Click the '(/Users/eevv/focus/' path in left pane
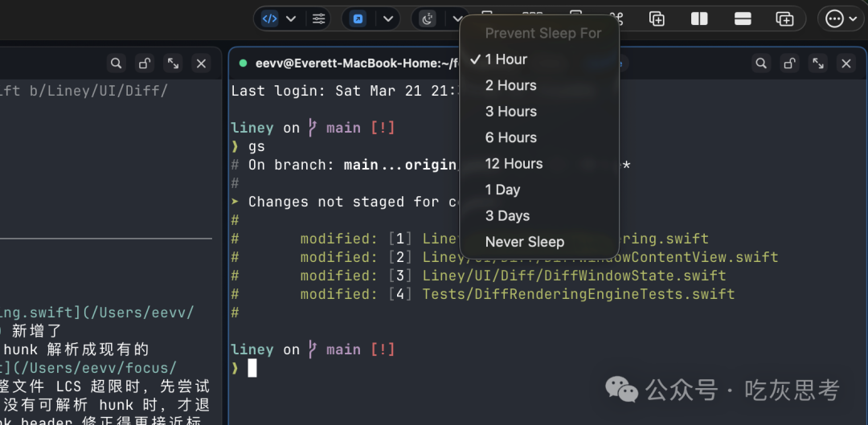Image resolution: width=868 pixels, height=425 pixels. pos(93,368)
